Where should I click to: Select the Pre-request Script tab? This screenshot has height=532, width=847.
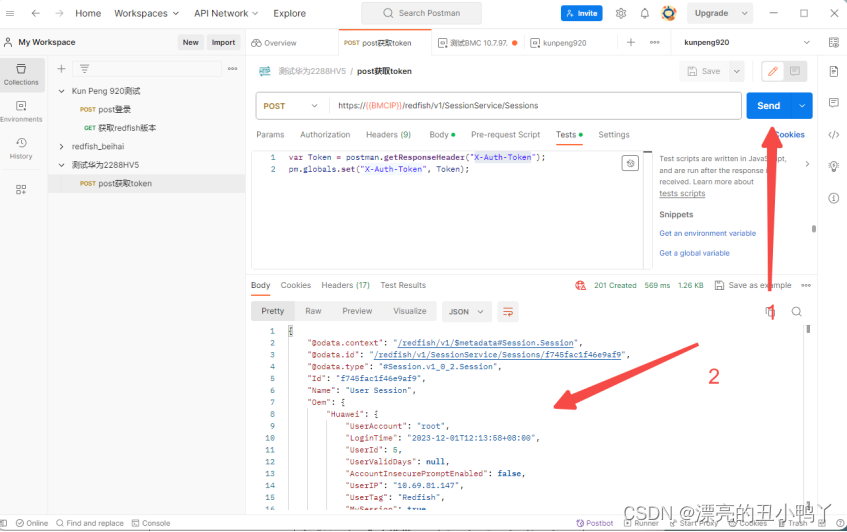pyautogui.click(x=505, y=134)
